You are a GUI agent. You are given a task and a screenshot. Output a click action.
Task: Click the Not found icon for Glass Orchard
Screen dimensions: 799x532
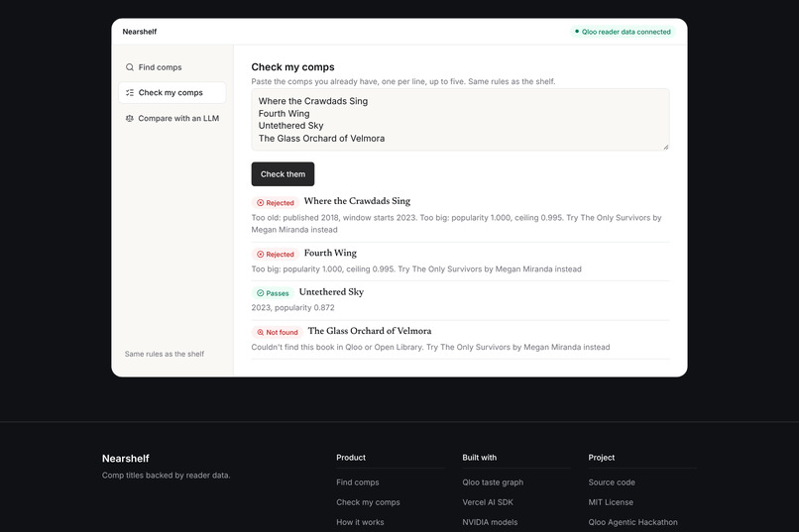[261, 333]
